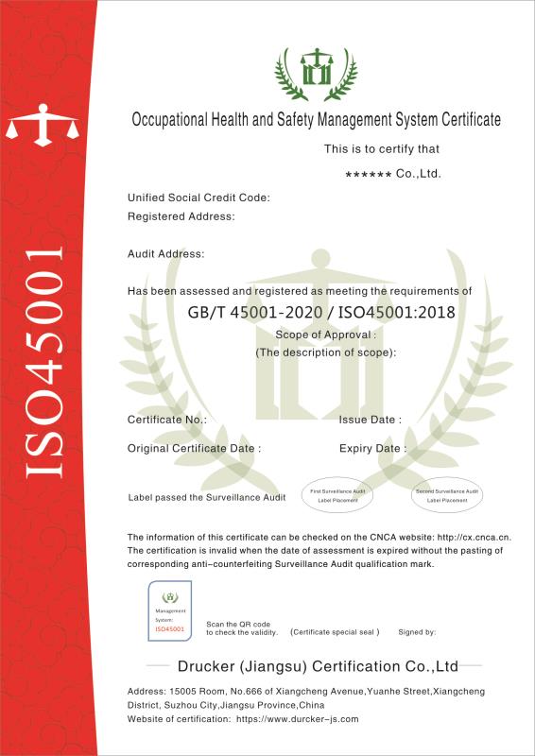Viewport: 535px width, 756px height.
Task: Click 'District, Suzhou City, Jiangsu Province, China' line
Action: (226, 705)
